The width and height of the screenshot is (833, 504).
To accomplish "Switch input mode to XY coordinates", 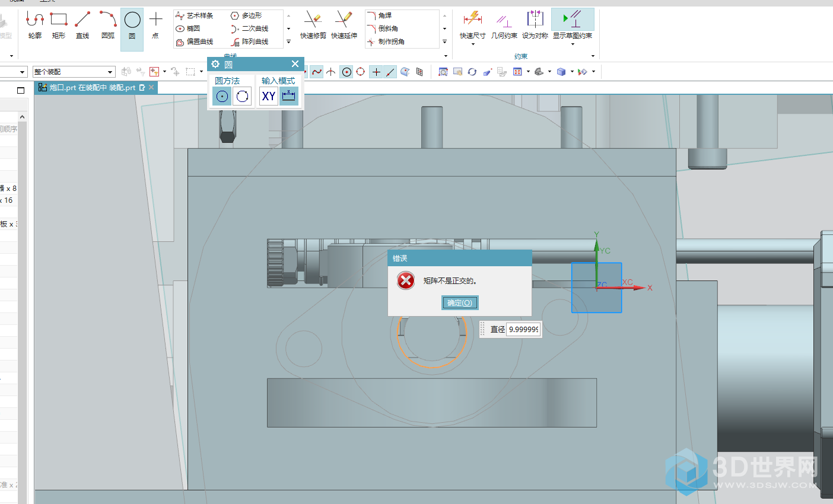I will click(269, 96).
